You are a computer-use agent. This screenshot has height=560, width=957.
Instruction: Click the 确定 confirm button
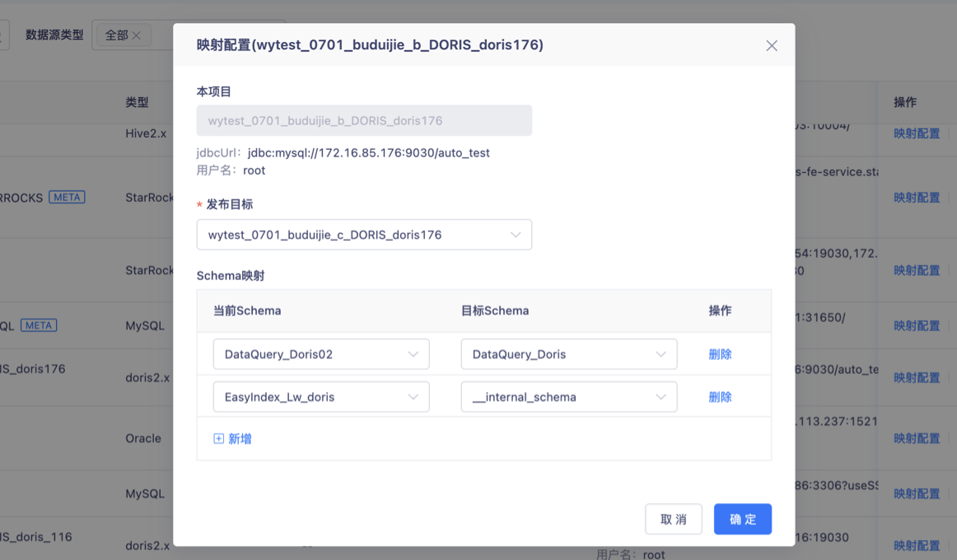pyautogui.click(x=742, y=520)
